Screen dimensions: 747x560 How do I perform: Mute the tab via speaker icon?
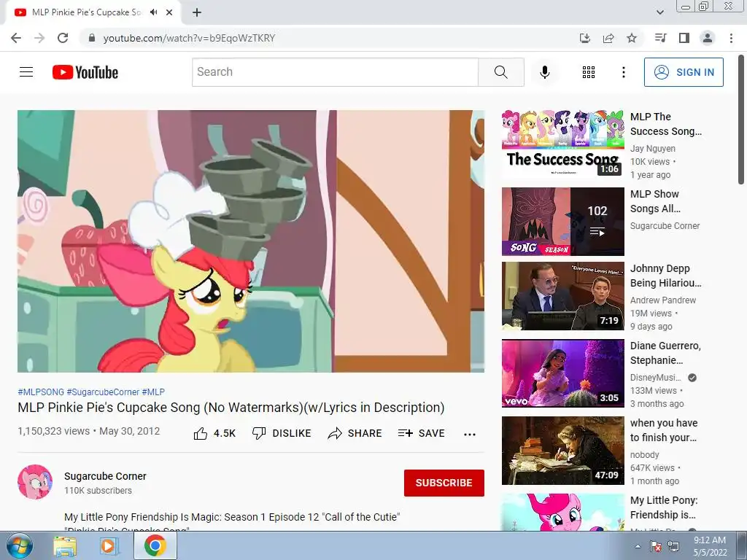(153, 12)
